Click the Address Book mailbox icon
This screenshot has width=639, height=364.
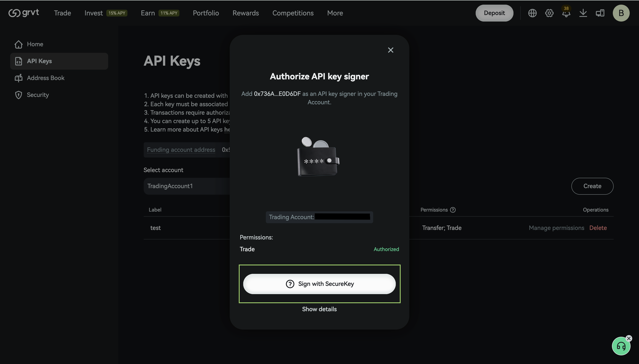pyautogui.click(x=19, y=78)
